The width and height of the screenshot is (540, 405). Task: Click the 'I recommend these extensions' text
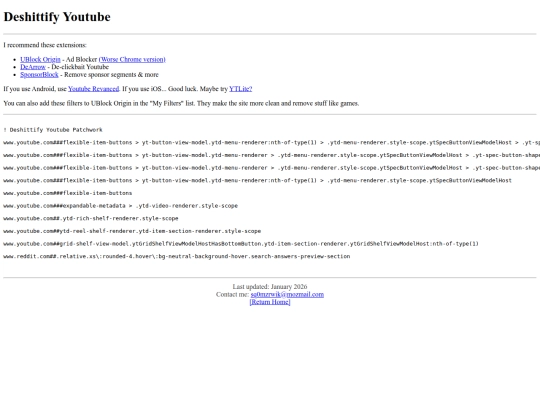pyautogui.click(x=45, y=45)
